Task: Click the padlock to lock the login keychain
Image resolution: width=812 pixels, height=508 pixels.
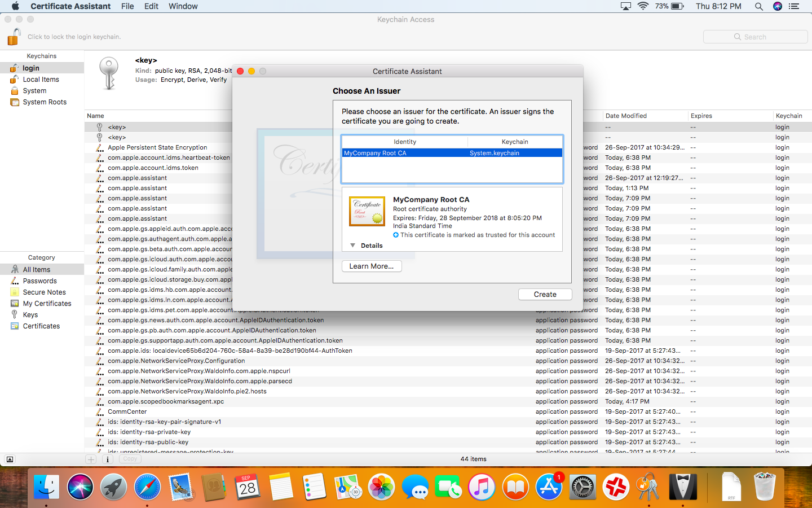Action: (x=14, y=37)
